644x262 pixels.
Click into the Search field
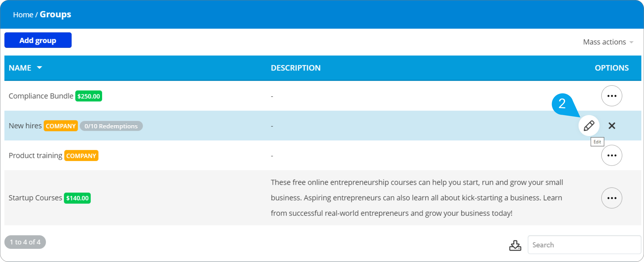584,245
